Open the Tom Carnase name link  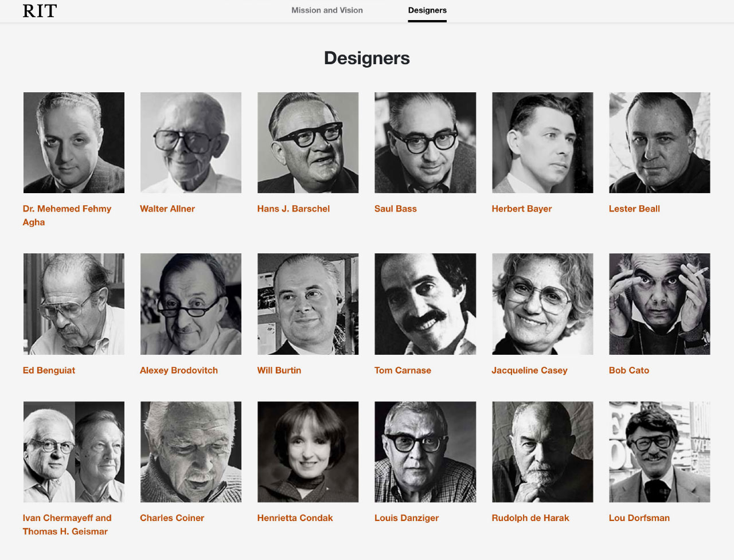(403, 370)
